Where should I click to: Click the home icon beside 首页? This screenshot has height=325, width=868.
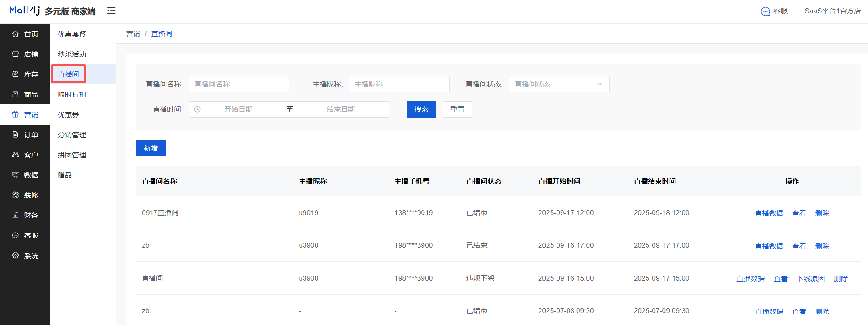(16, 34)
